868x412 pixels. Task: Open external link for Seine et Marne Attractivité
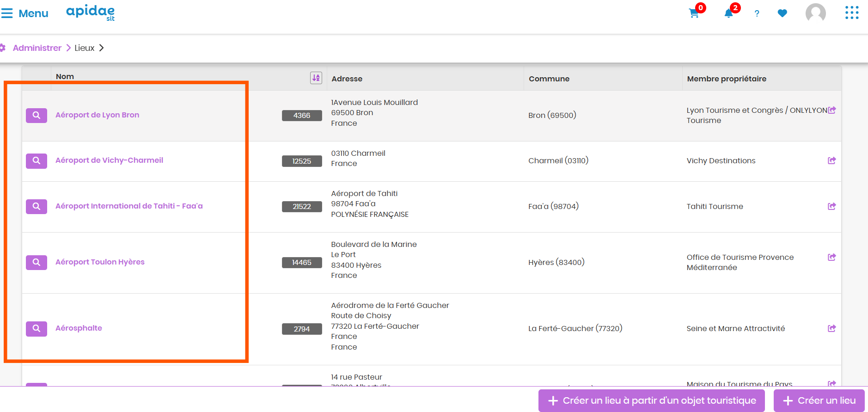coord(832,328)
